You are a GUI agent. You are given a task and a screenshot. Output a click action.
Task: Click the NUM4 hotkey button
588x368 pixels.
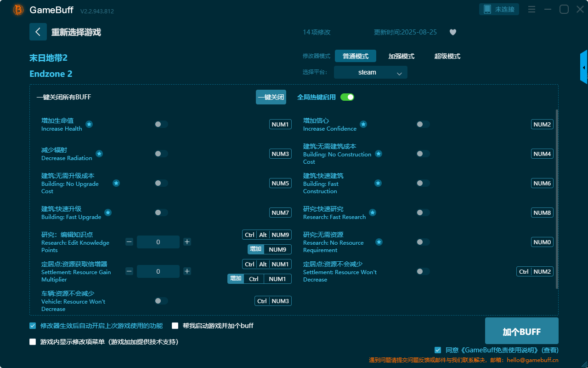[542, 154]
